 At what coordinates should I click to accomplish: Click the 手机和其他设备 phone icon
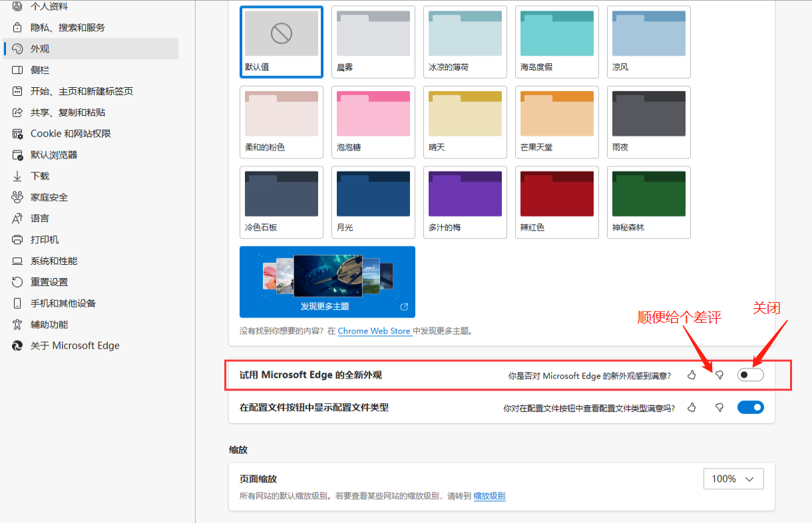coord(17,303)
